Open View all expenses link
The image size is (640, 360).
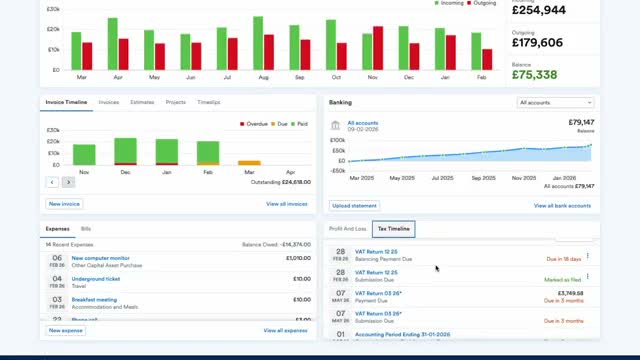[x=285, y=331]
